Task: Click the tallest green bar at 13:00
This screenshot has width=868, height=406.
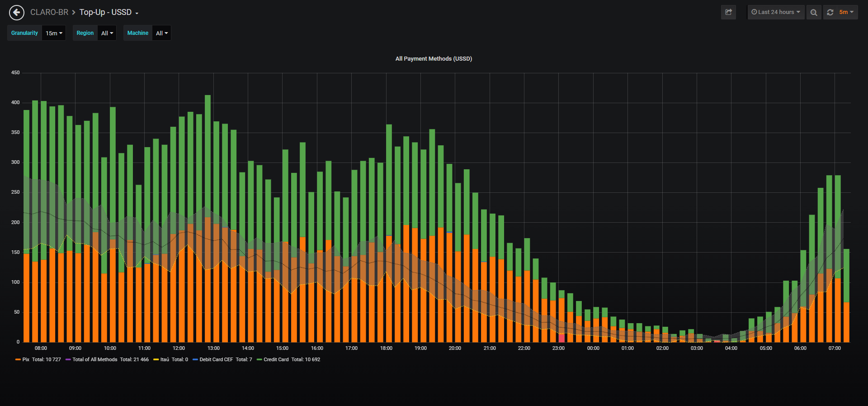Action: 208,156
